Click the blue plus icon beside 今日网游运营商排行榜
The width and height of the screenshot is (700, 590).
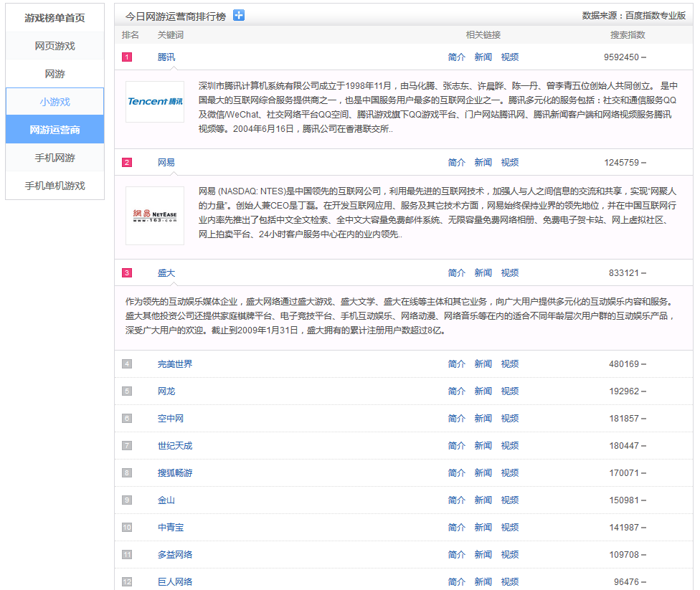click(x=239, y=16)
